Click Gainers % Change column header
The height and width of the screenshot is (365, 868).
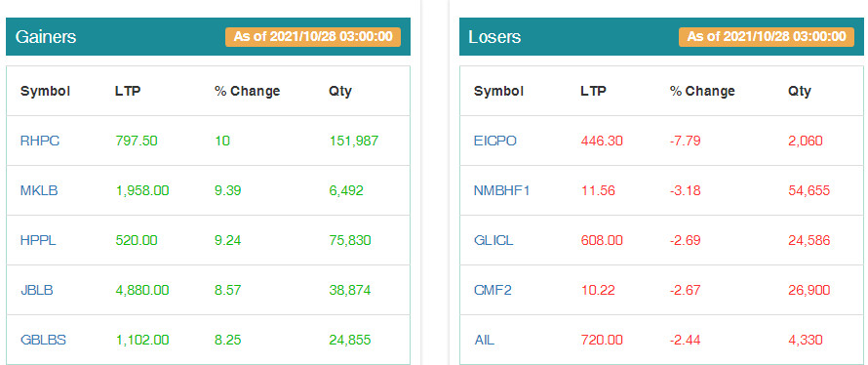248,91
